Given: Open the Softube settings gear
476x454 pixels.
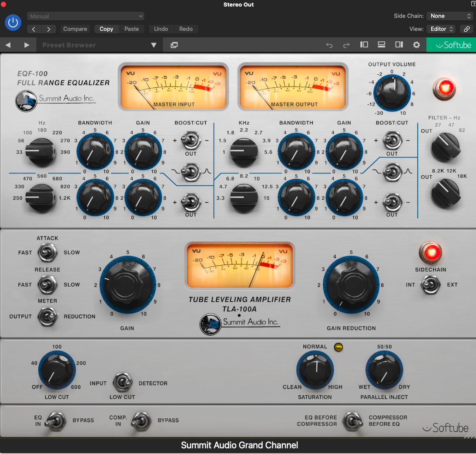Looking at the screenshot, I should point(416,45).
